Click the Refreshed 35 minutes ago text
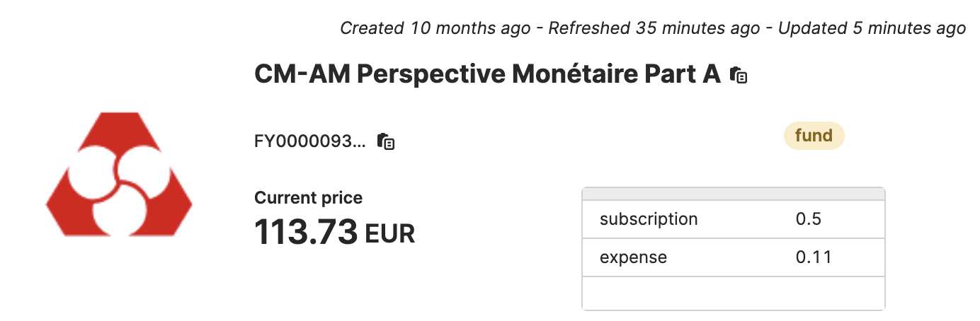This screenshot has height=321, width=980. pos(654,28)
